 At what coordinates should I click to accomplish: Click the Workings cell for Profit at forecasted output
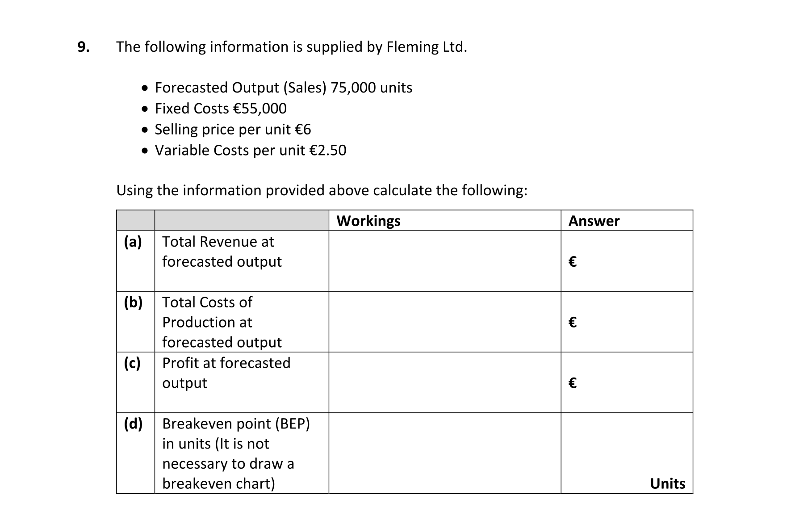pyautogui.click(x=444, y=382)
